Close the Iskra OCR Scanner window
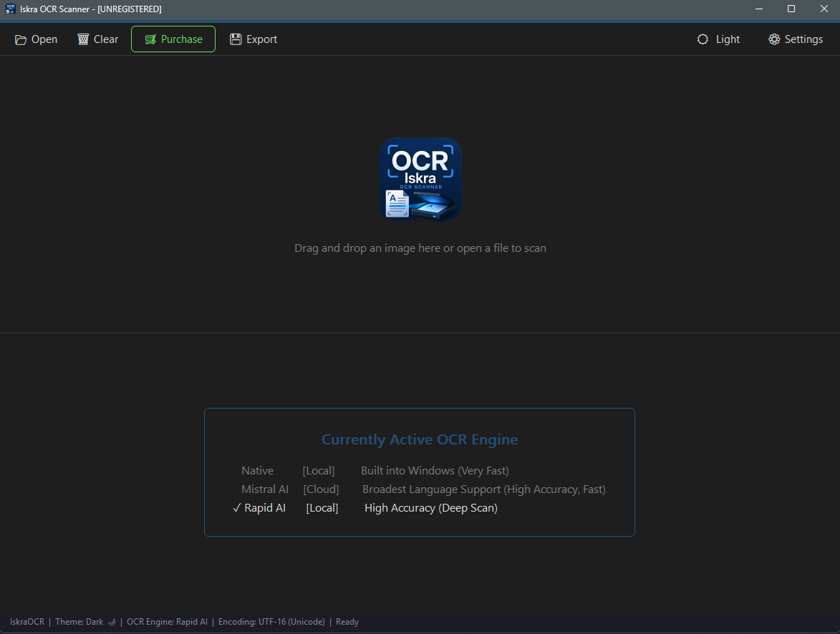This screenshot has width=840, height=634. pos(824,9)
